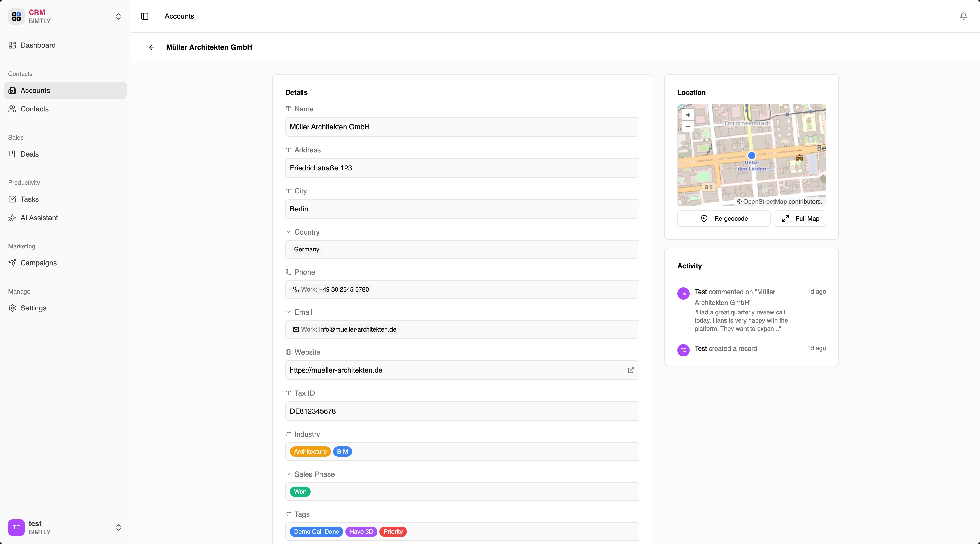Zoom out on the map with the minus icon
980x544 pixels.
coord(688,127)
